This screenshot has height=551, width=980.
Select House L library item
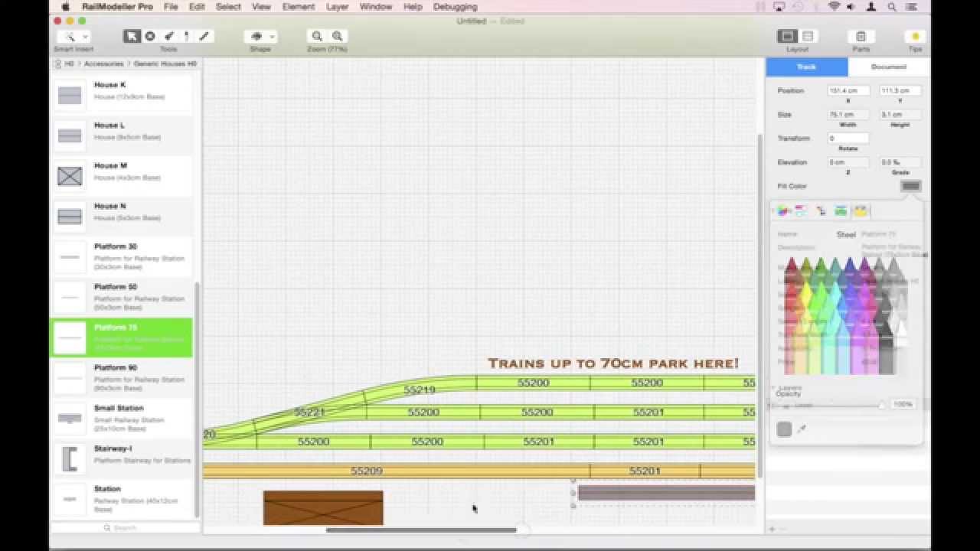click(122, 135)
